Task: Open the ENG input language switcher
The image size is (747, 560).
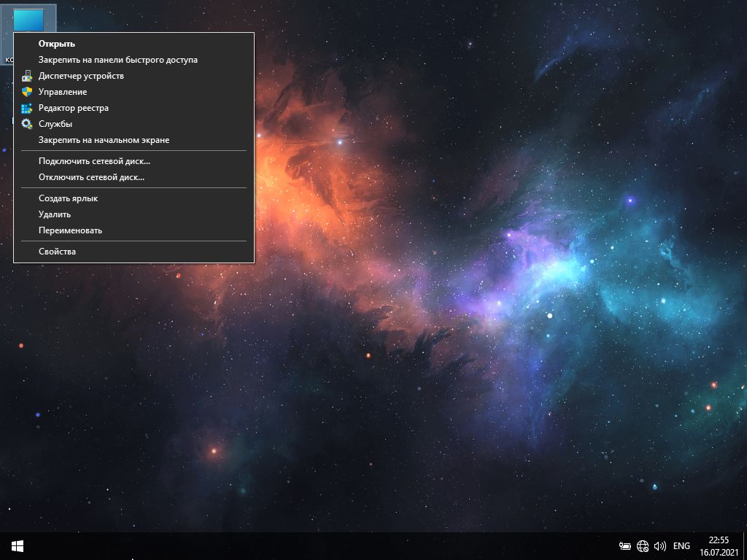Action: pos(681,545)
